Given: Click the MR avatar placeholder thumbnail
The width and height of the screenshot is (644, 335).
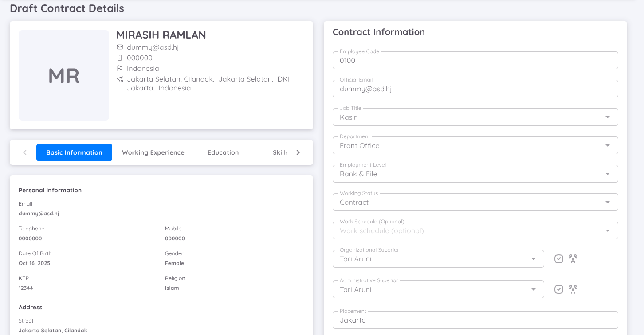Looking at the screenshot, I should (63, 75).
